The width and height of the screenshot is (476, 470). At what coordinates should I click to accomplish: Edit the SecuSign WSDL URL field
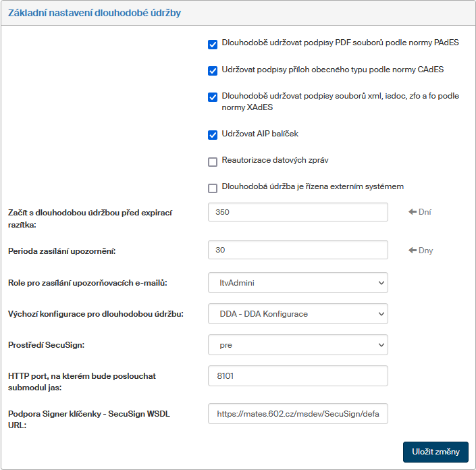click(x=298, y=413)
